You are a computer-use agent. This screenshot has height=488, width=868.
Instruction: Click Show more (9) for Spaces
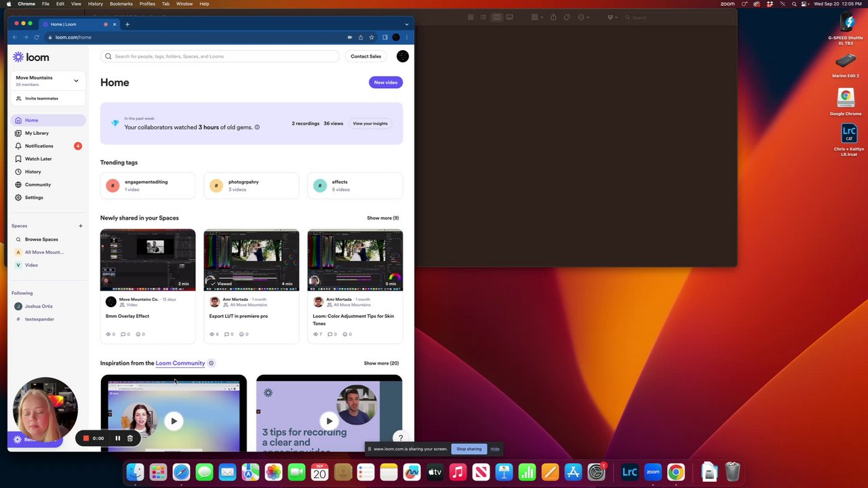[x=382, y=218]
